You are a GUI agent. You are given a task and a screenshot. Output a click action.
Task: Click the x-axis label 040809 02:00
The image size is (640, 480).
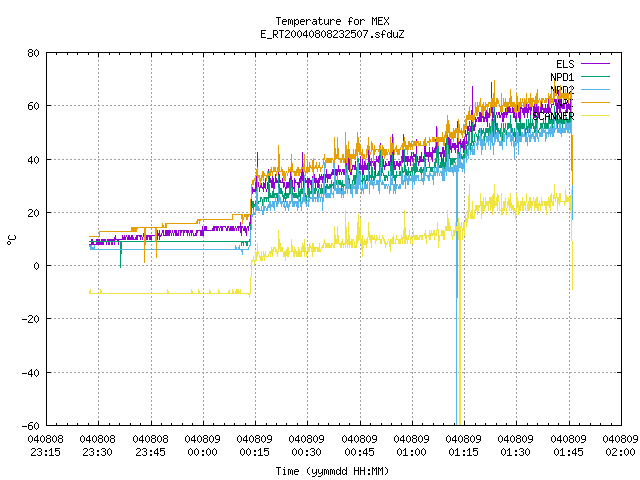click(x=620, y=446)
